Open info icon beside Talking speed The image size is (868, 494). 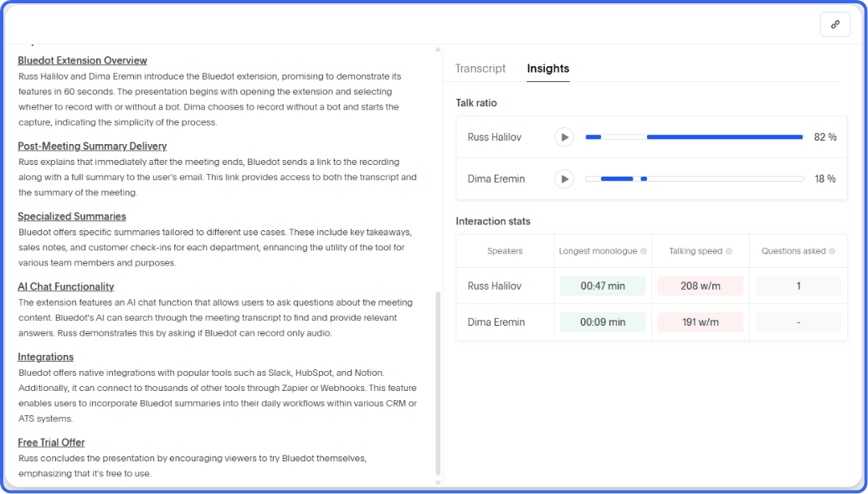click(x=728, y=251)
